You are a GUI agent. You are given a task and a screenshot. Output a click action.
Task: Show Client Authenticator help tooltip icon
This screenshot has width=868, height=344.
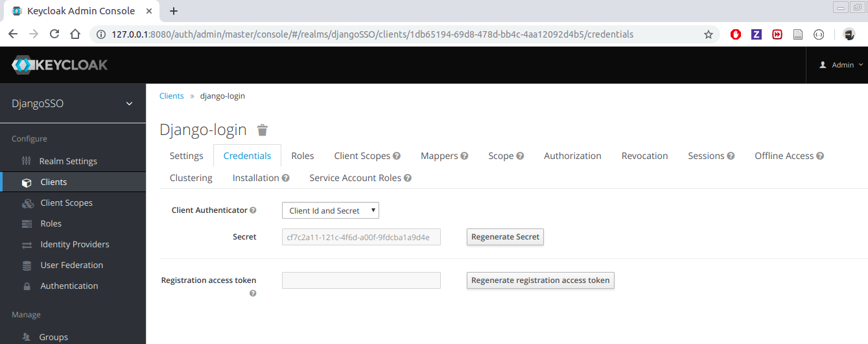pyautogui.click(x=253, y=210)
